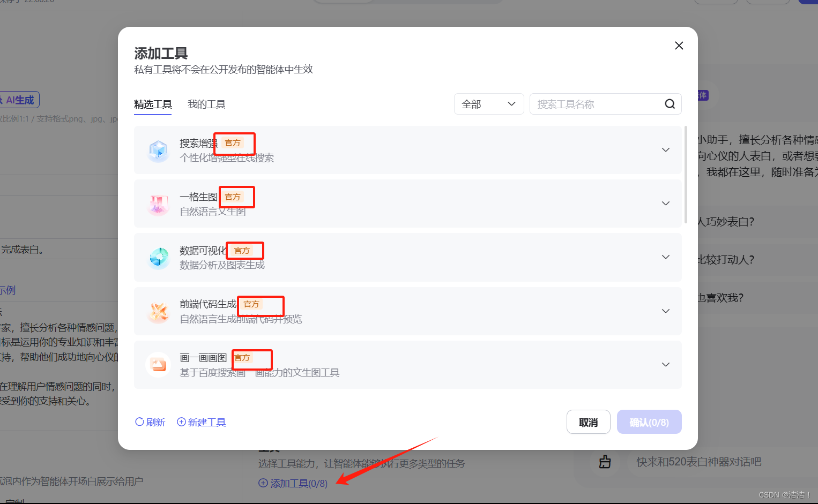Click the 搜索增强 tool title
This screenshot has height=504, width=818.
(198, 144)
